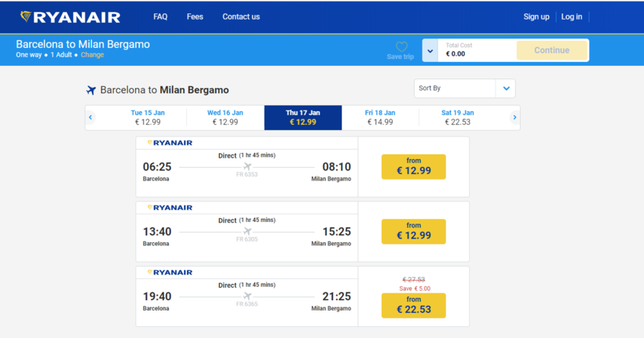Select the Wed 16 Jan date tab
644x338 pixels.
click(225, 118)
